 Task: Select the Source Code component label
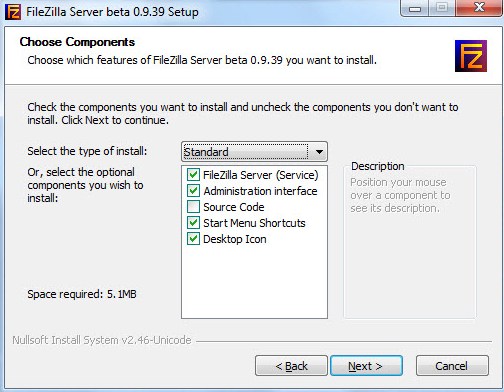(234, 207)
